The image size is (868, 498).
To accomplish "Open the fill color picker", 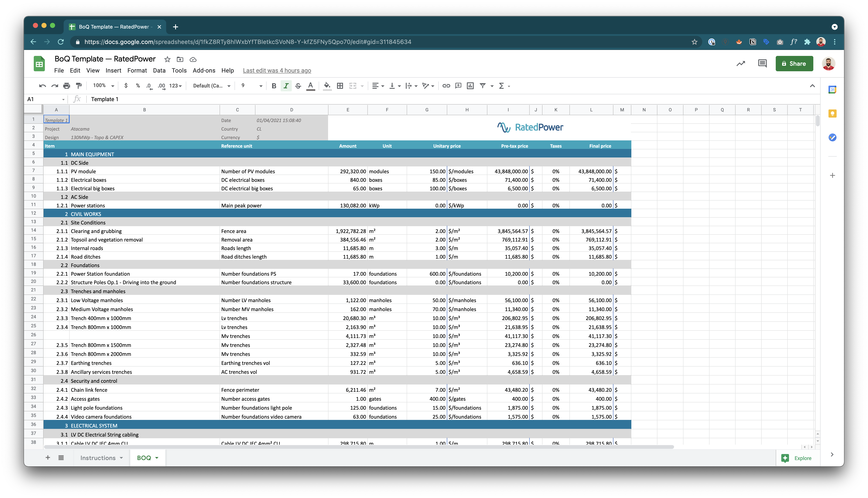I will click(327, 86).
